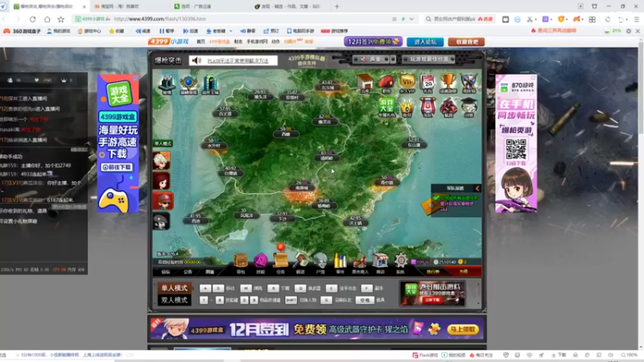Click the enter forum (进入论坛) button
This screenshot has width=644, height=362.
(x=425, y=42)
